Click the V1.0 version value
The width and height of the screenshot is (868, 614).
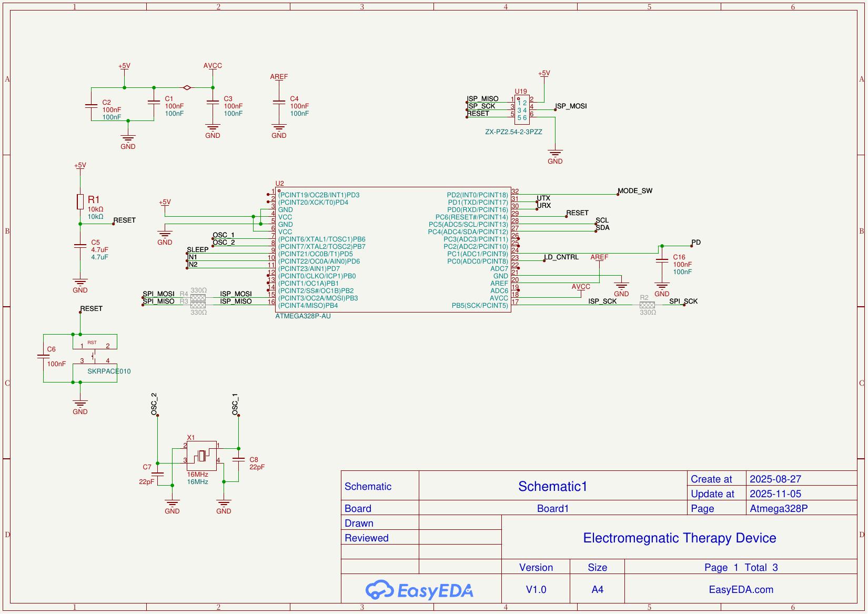[x=536, y=590]
